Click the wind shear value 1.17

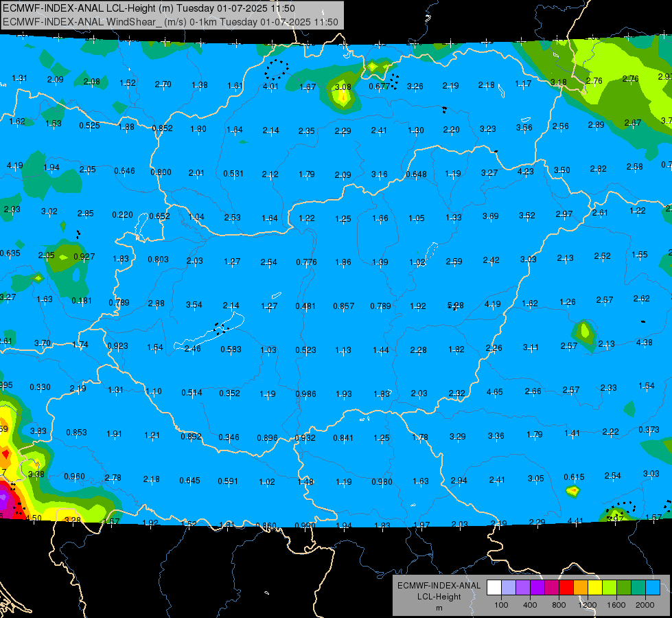pos(523,84)
